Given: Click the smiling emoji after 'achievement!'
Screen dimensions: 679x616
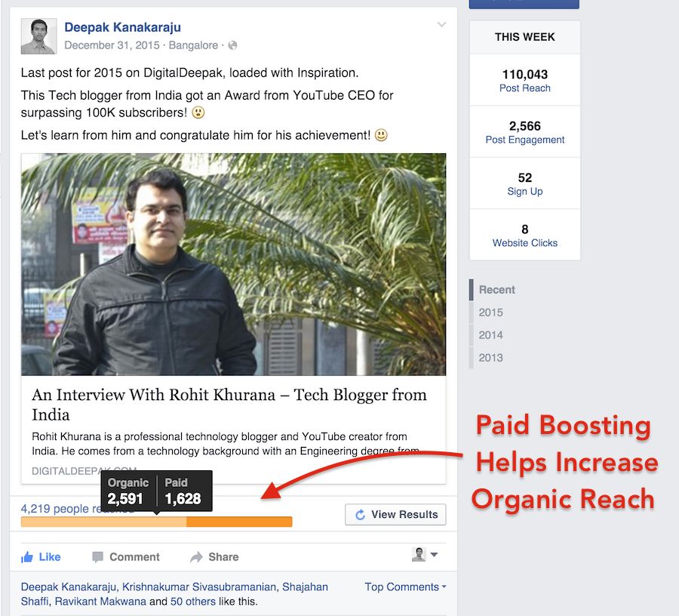Looking at the screenshot, I should point(381,135).
